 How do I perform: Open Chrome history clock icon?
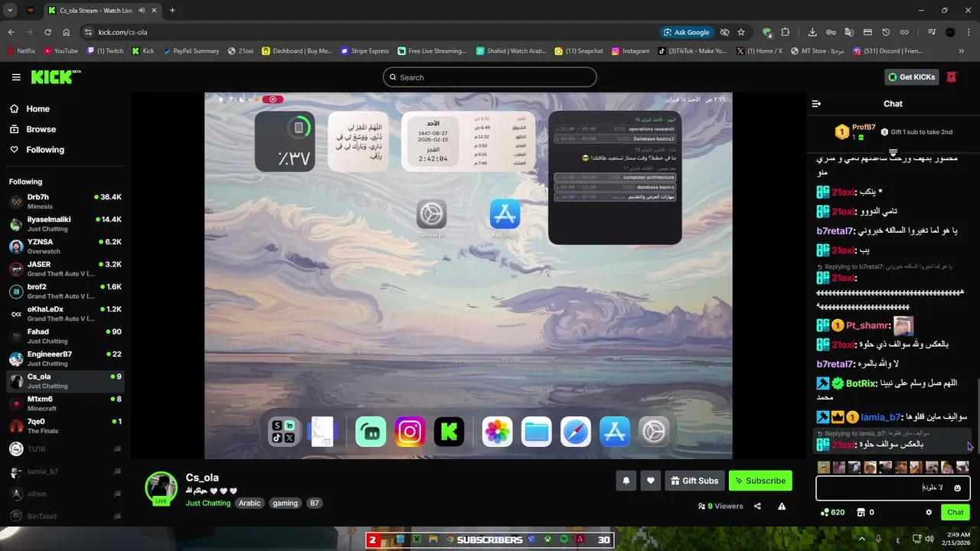click(x=886, y=32)
